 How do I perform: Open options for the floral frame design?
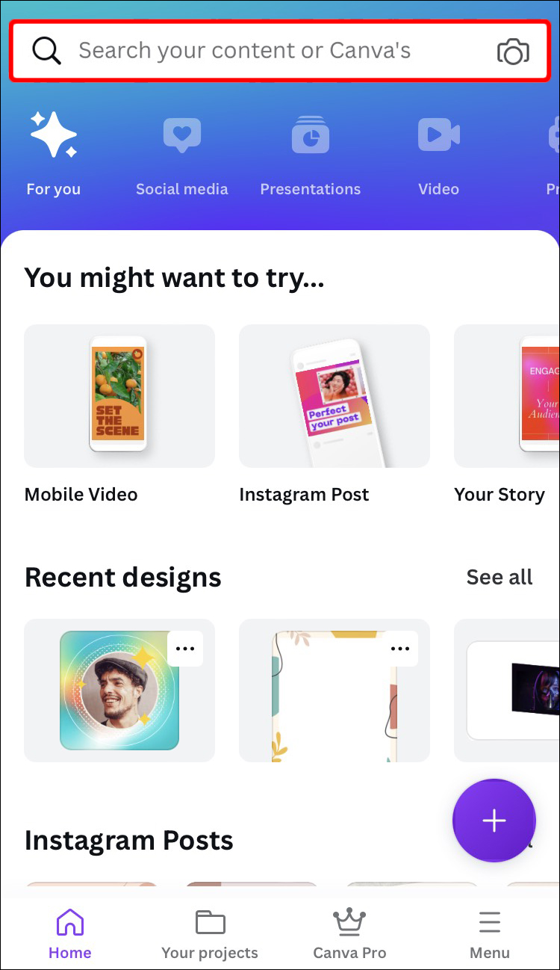pyautogui.click(x=400, y=649)
